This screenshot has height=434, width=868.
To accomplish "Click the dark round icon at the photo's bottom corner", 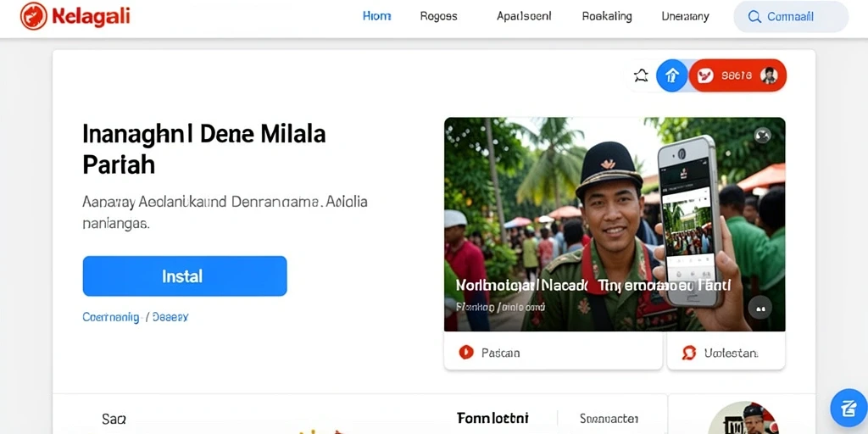I will [759, 309].
